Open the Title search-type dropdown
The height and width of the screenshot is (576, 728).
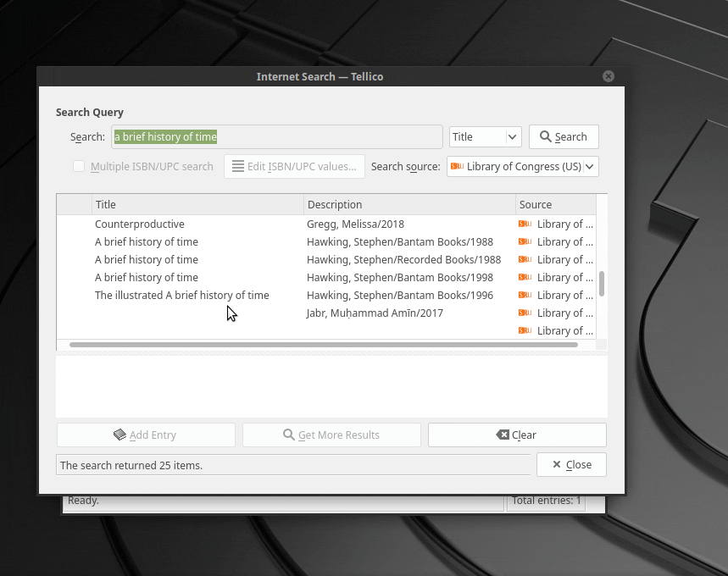[x=485, y=137]
